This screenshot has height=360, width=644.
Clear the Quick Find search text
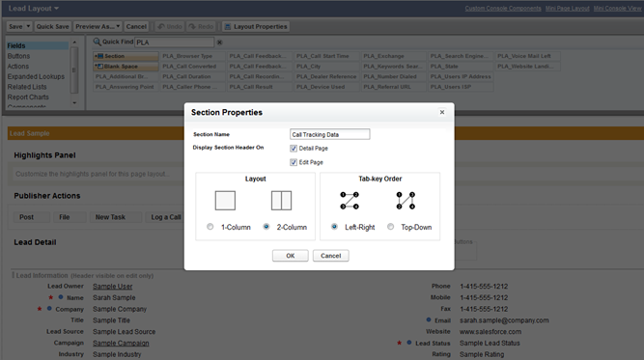(219, 42)
